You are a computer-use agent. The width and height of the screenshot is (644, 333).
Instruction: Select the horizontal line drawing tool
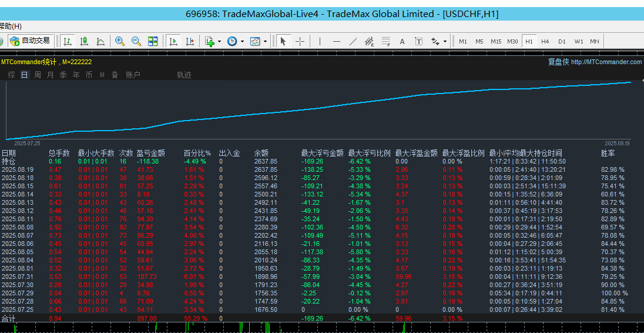point(336,41)
